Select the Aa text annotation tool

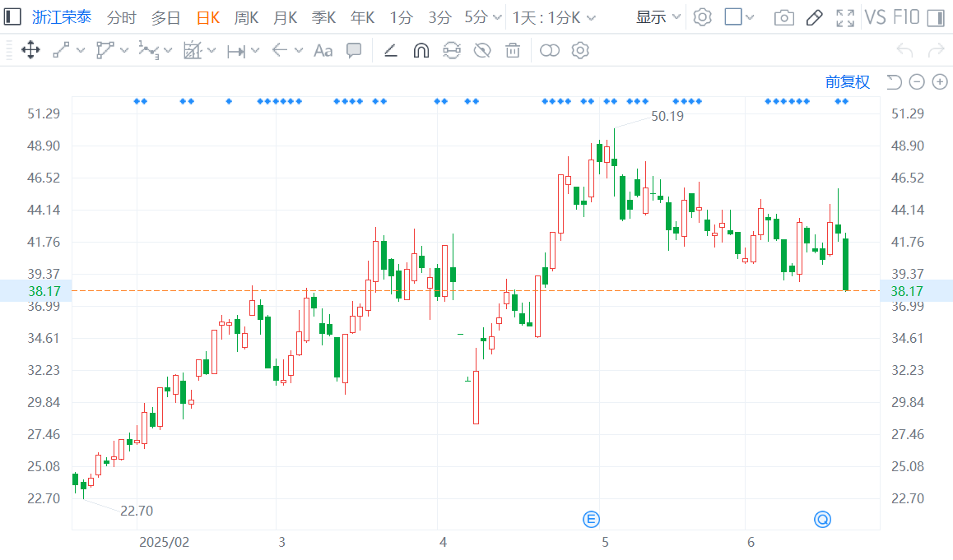pyautogui.click(x=323, y=50)
